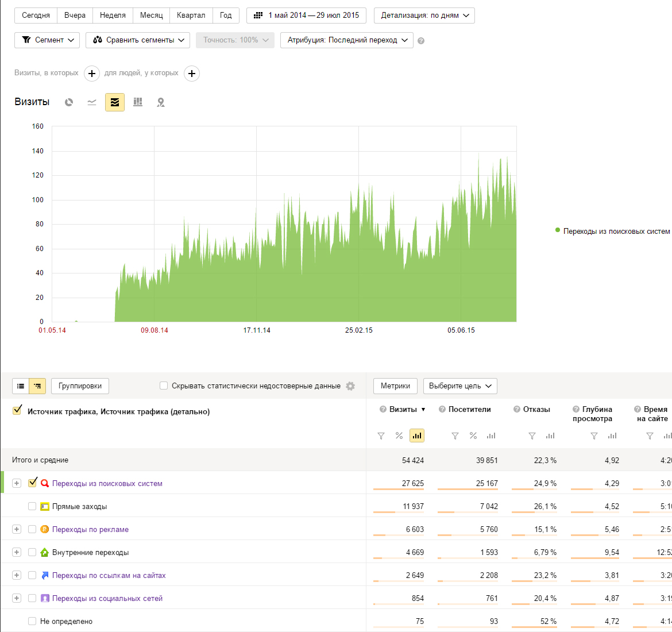Image resolution: width=672 pixels, height=632 pixels.
Task: Open 'Детализация: по дням' dropdown
Action: click(x=424, y=16)
